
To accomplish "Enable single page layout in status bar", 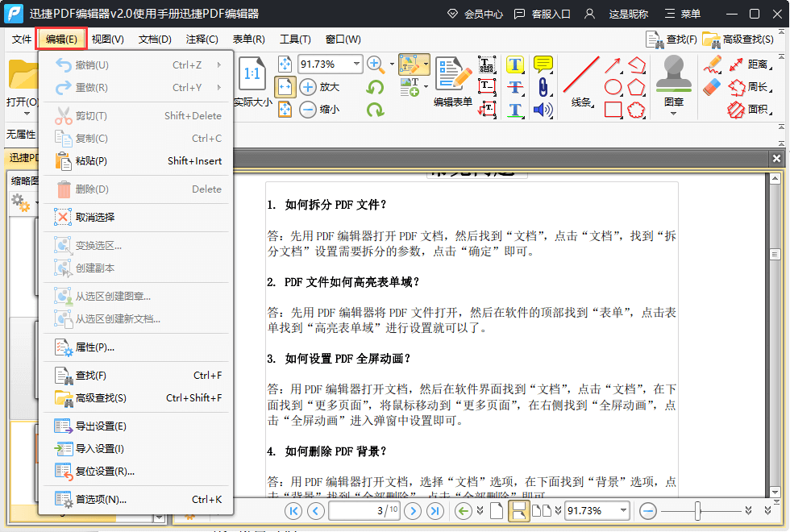I will coord(497,510).
